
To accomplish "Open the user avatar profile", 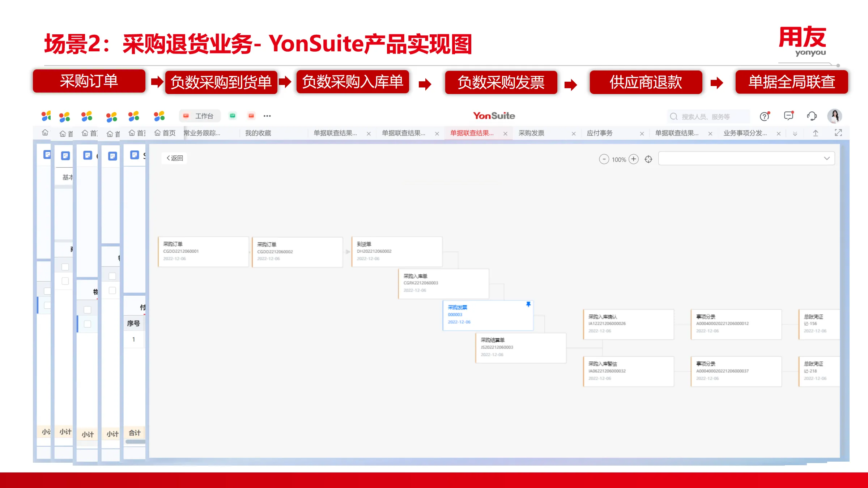I will (x=835, y=116).
